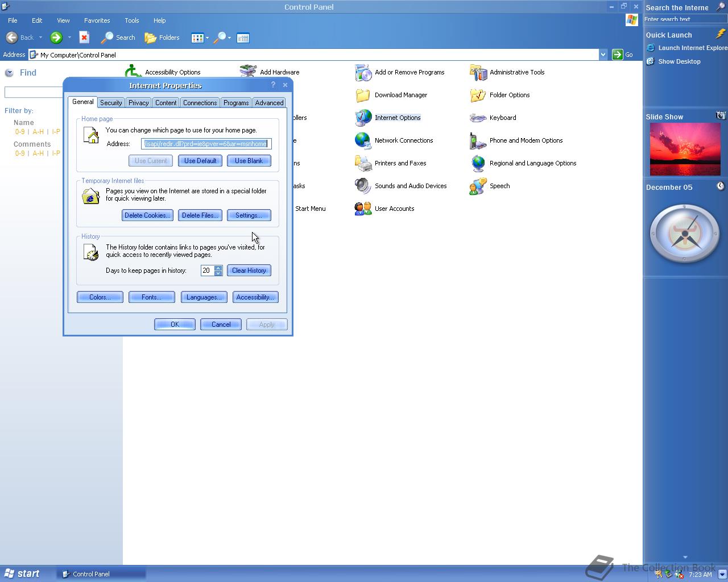728x582 pixels.
Task: Open the Fonts dialog button
Action: (151, 297)
